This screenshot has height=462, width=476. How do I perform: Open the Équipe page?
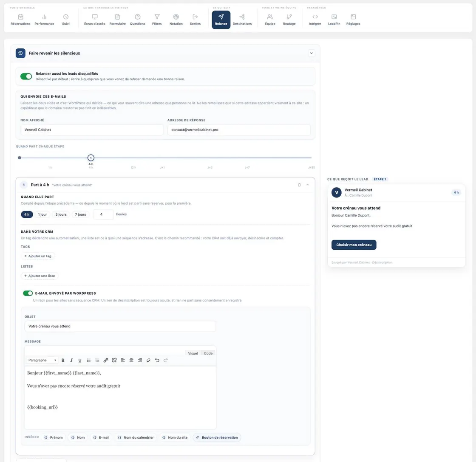[270, 20]
